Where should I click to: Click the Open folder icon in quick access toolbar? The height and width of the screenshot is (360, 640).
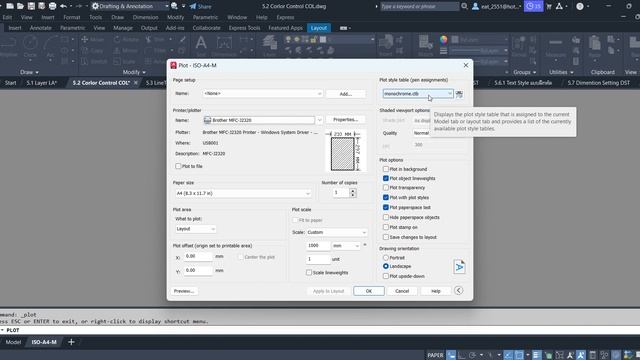pyautogui.click(x=20, y=6)
